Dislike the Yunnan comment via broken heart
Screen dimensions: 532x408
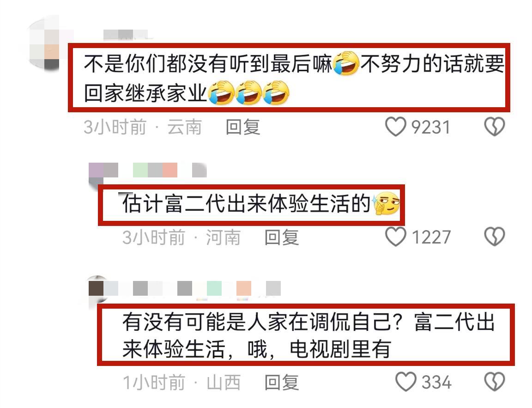494,127
